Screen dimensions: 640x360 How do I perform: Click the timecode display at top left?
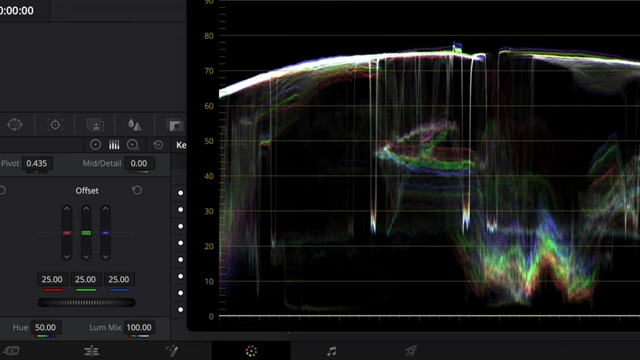pyautogui.click(x=16, y=11)
